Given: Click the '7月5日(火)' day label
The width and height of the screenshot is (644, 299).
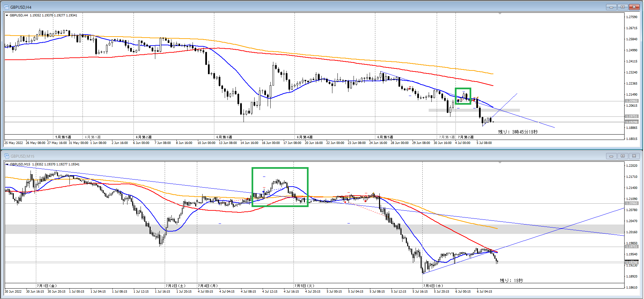Looking at the screenshot, I should tap(305, 286).
